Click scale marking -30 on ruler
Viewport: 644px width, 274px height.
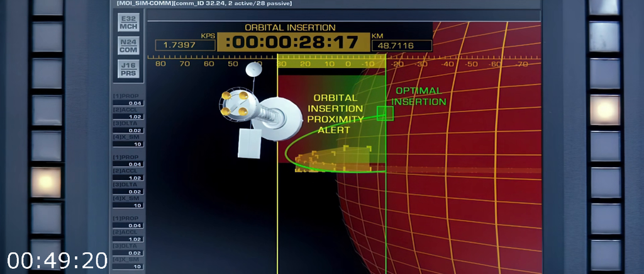click(421, 64)
